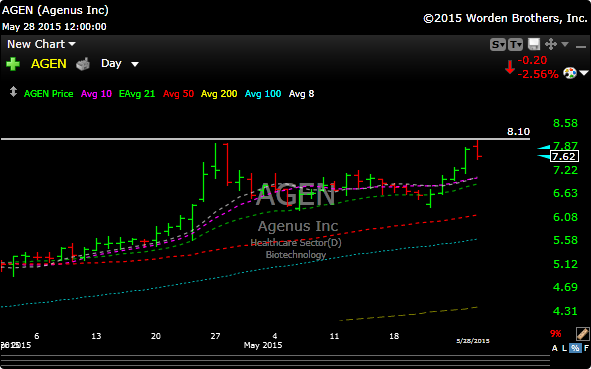This screenshot has width=591, height=369.
Task: Click the EAvg 21 legend label
Action: [137, 94]
